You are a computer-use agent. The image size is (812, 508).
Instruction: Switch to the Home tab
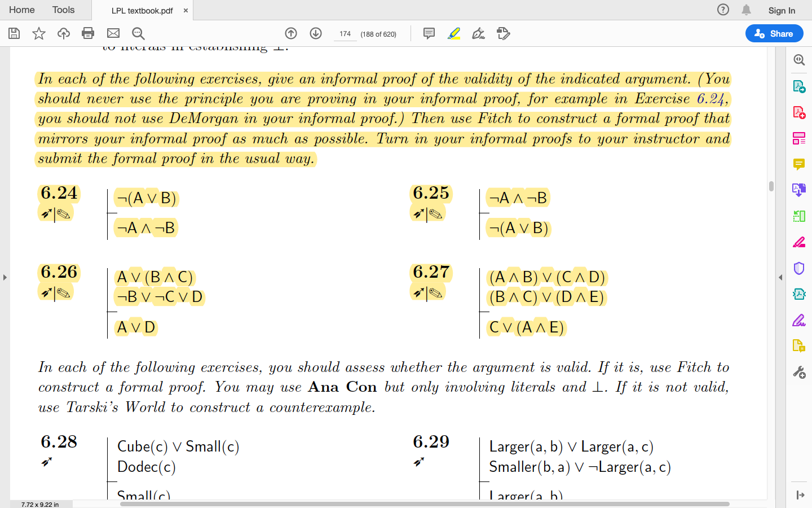point(22,10)
